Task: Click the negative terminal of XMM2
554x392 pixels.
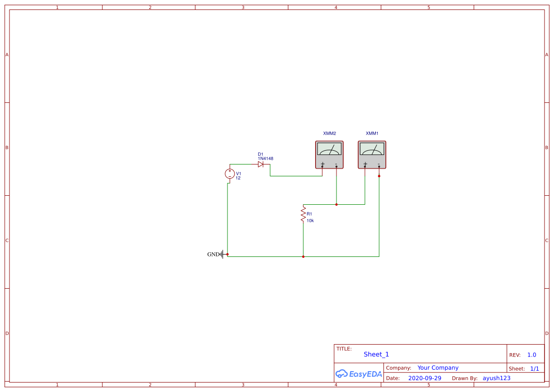Action: pyautogui.click(x=336, y=166)
